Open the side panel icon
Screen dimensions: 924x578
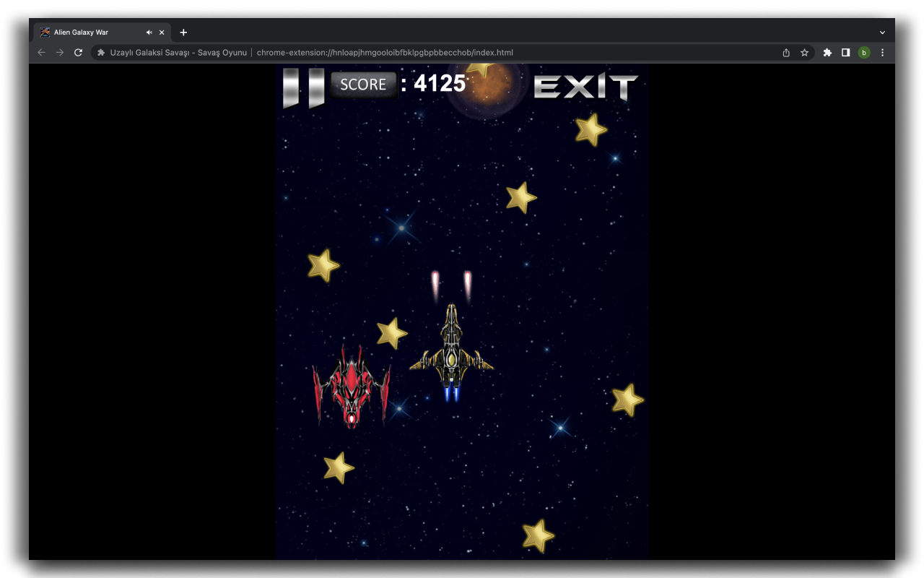[845, 52]
